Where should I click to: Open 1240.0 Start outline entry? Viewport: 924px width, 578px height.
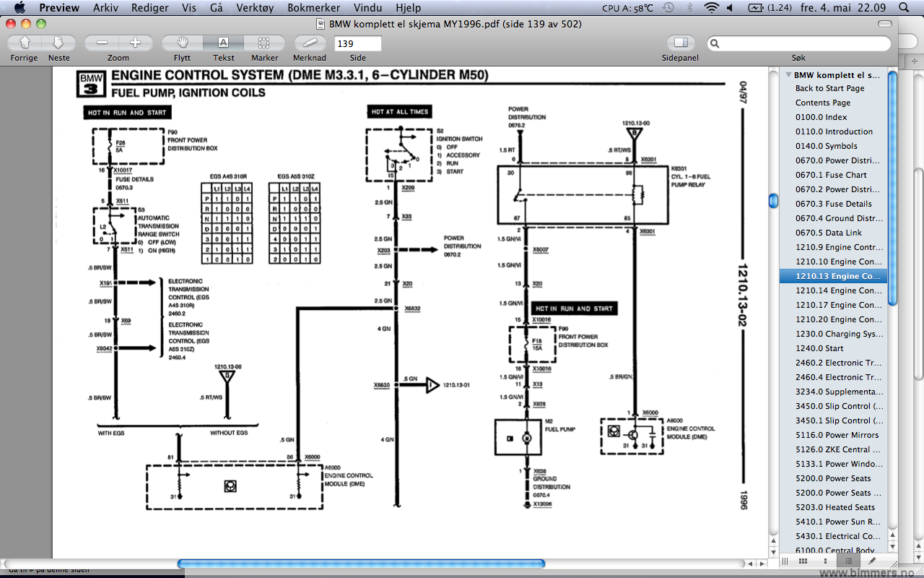click(819, 348)
